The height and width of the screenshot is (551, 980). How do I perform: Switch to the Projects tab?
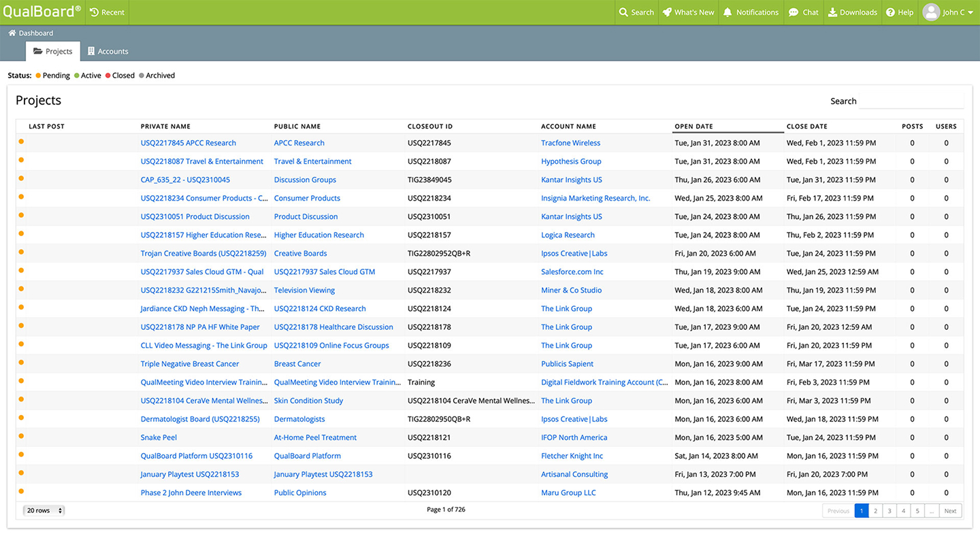pyautogui.click(x=53, y=51)
